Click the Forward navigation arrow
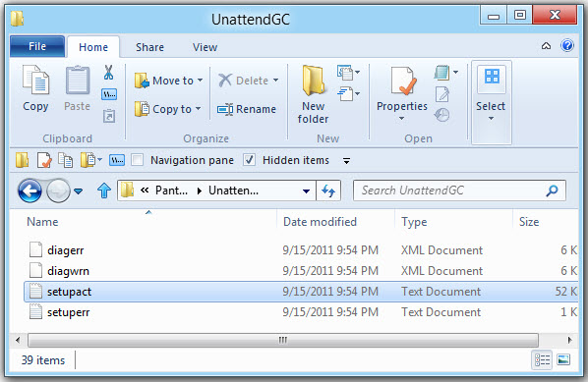 (58, 191)
